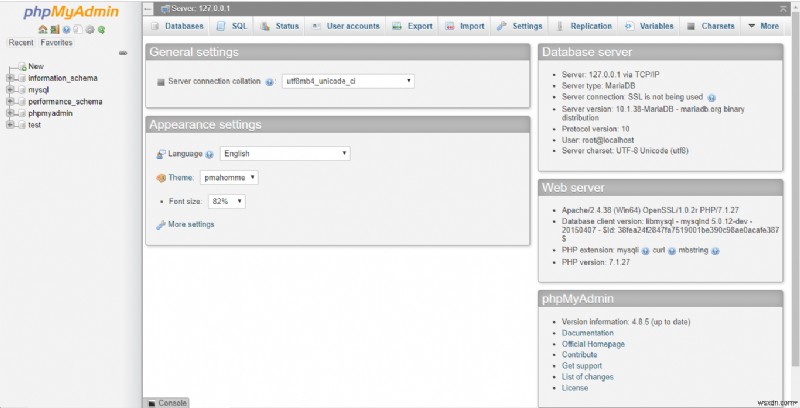Viewport: 800px width, 408px height.
Task: Open the More settings link
Action: coord(190,224)
